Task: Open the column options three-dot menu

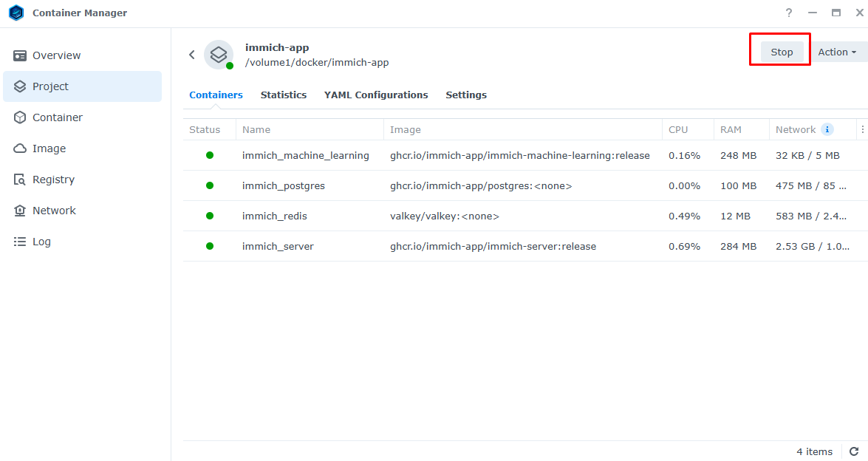Action: pyautogui.click(x=862, y=129)
